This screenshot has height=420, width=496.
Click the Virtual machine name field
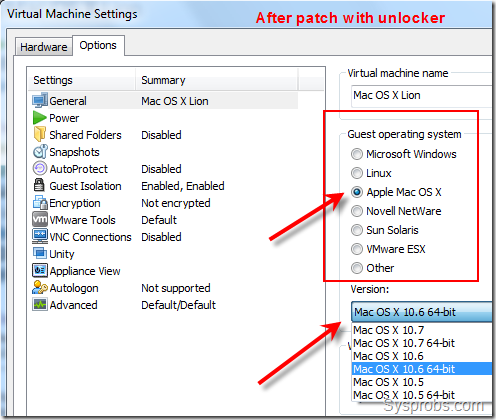(422, 96)
